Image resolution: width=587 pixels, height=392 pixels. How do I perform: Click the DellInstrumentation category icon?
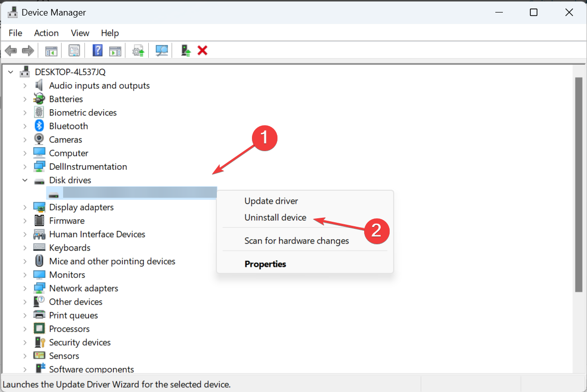pyautogui.click(x=39, y=166)
